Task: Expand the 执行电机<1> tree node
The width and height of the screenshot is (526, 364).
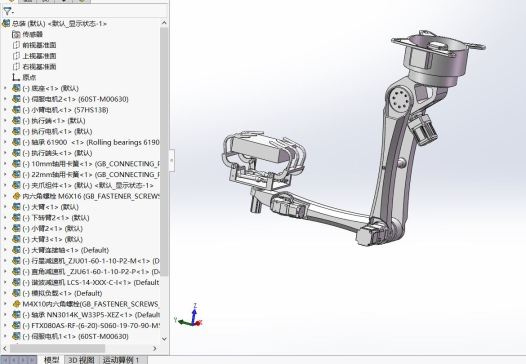Action: 5,131
